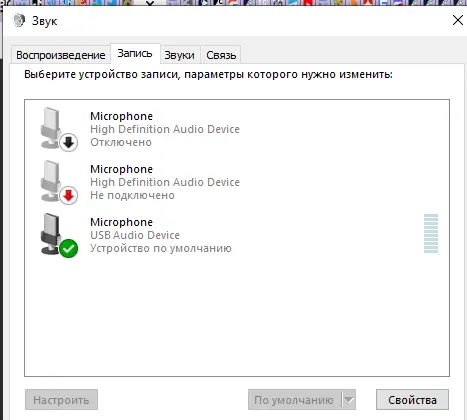Viewport: 467px width, 420px height.
Task: Switch to the Воспроизведение tab
Action: (61, 55)
